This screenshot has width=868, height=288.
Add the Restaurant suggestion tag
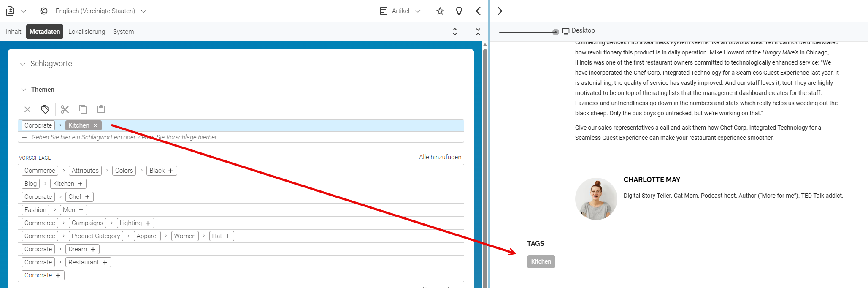click(105, 262)
